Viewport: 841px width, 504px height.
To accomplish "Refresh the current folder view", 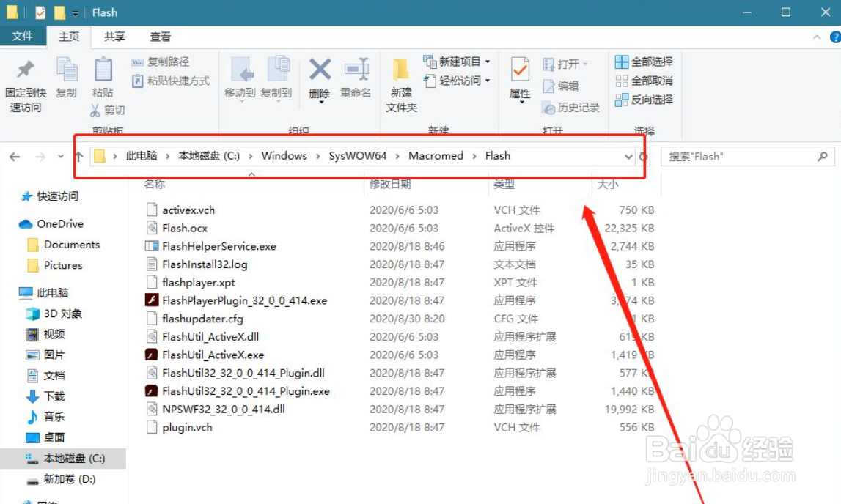I will 643,157.
